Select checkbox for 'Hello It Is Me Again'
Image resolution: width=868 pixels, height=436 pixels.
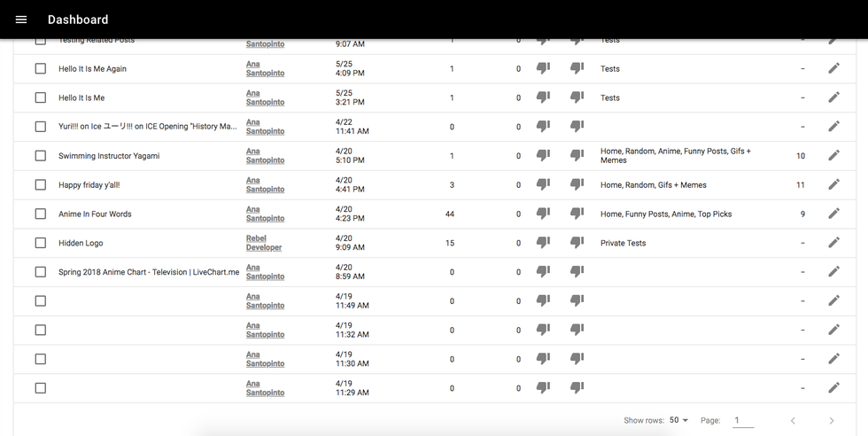tap(40, 68)
